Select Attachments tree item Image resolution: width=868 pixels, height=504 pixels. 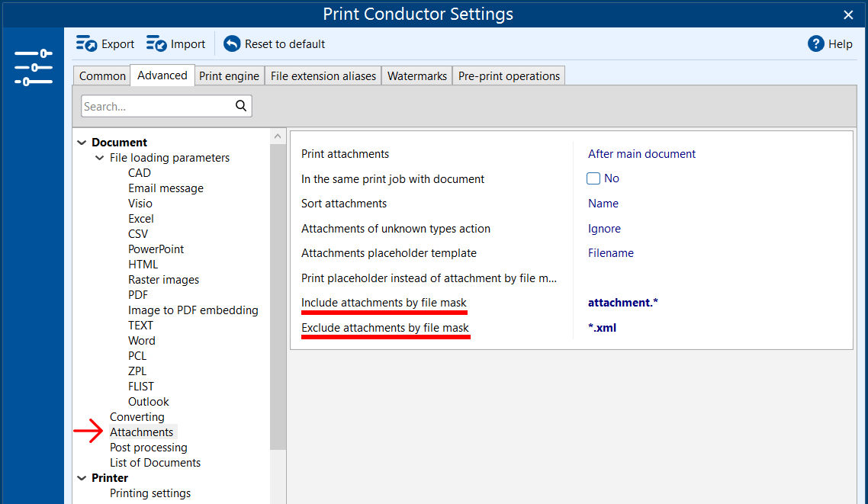click(x=141, y=432)
